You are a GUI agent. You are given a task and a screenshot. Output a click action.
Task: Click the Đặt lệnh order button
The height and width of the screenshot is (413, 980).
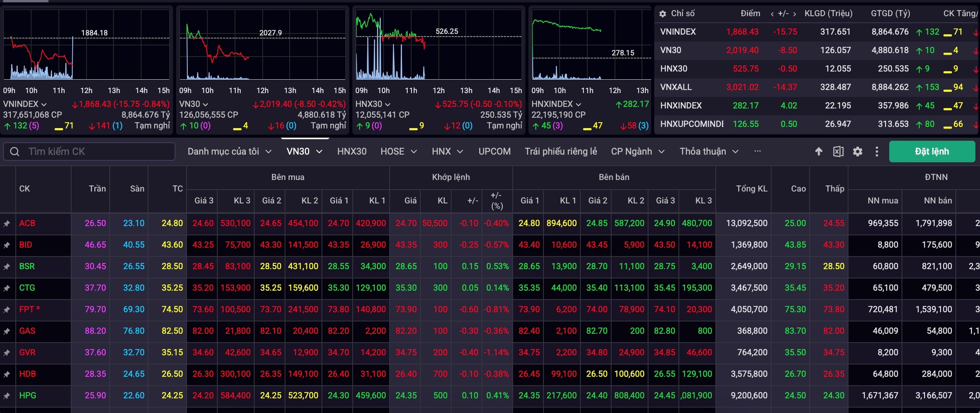click(x=932, y=151)
